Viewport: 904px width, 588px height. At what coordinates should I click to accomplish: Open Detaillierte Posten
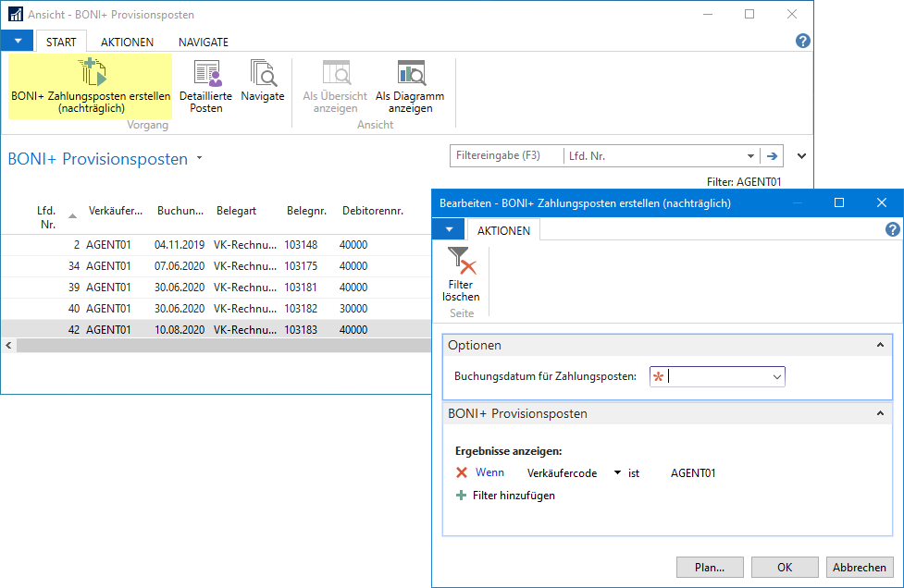tap(206, 73)
